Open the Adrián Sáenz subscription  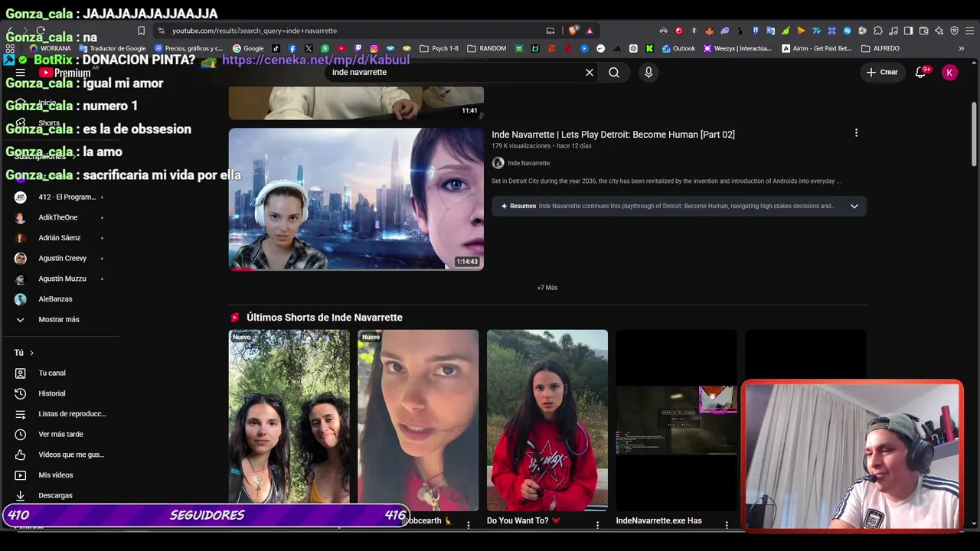click(60, 238)
